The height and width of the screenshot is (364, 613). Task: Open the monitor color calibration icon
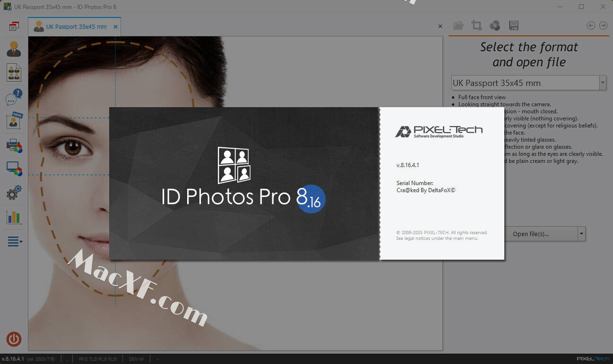coord(14,169)
